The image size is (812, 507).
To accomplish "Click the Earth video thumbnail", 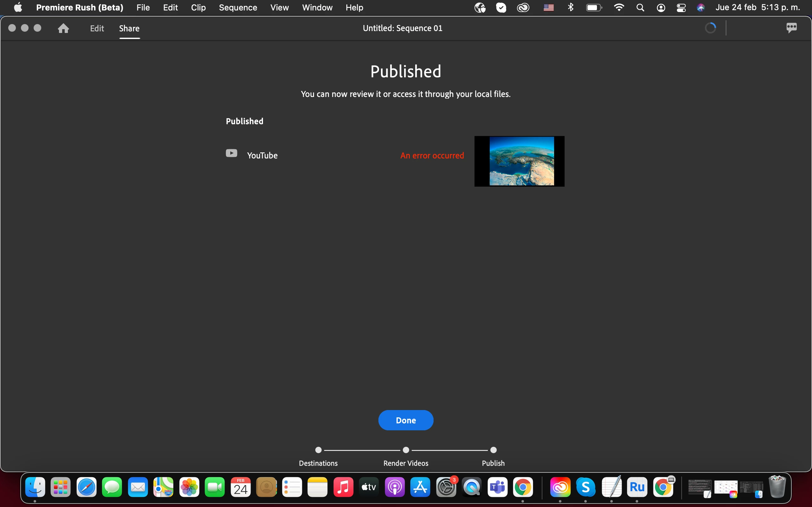I will 519,161.
